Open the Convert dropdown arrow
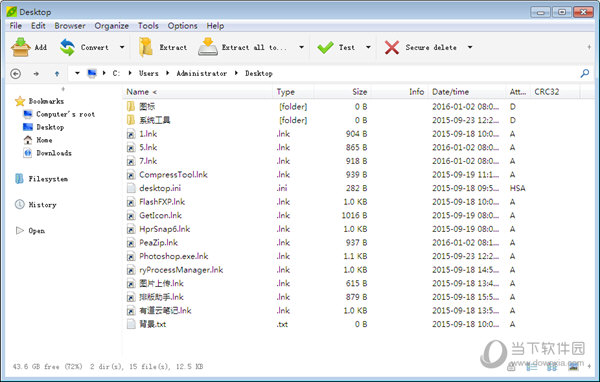This screenshot has height=382, width=600. point(122,47)
